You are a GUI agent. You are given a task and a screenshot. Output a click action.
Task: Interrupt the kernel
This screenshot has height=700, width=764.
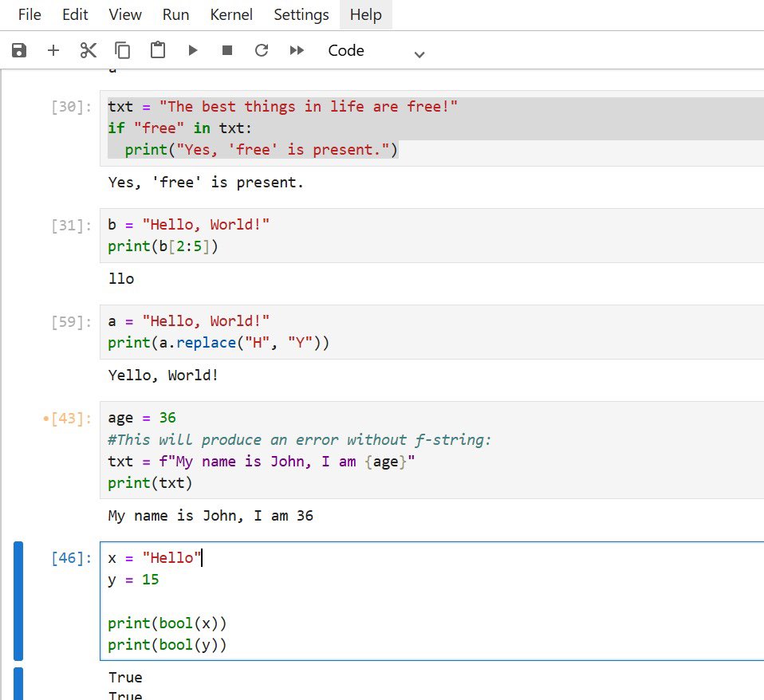click(226, 49)
